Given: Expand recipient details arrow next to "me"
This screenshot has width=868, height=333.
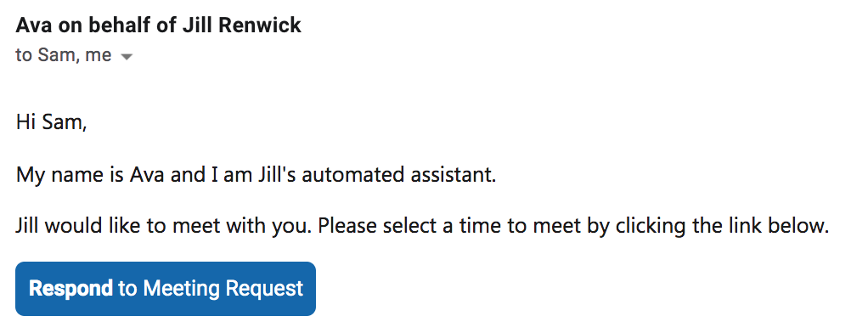Looking at the screenshot, I should [127, 57].
